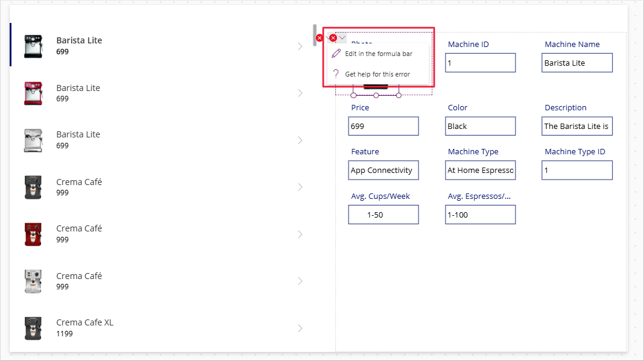
Task: Click the bottom selection handle of the Photo card
Action: pyautogui.click(x=375, y=94)
